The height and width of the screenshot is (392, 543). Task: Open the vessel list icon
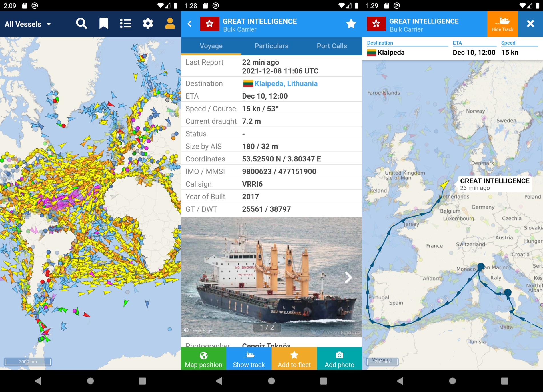(x=126, y=24)
